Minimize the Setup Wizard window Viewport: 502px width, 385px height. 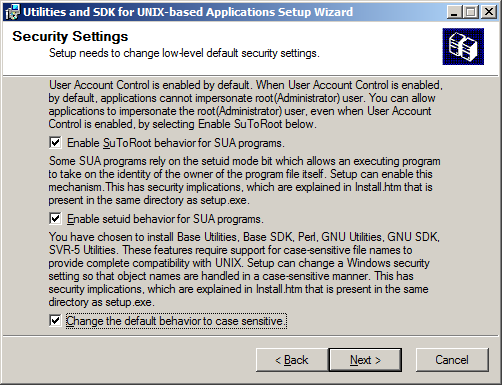point(454,12)
